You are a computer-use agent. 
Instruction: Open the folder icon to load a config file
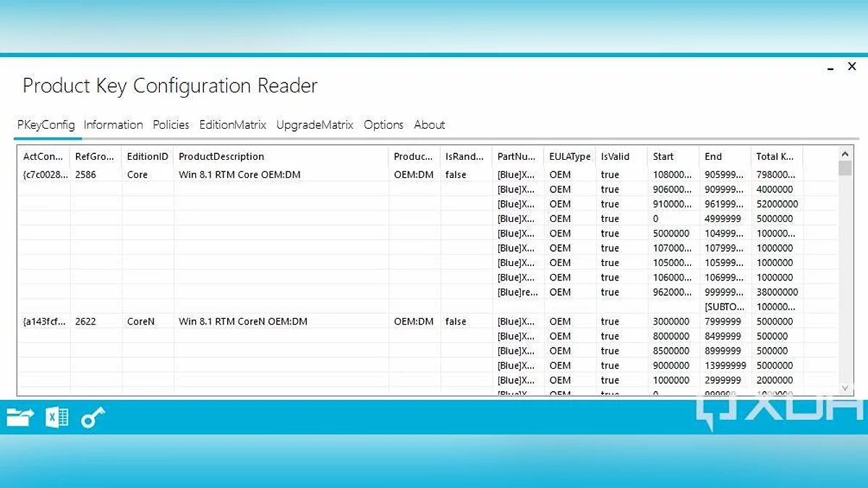click(x=20, y=416)
